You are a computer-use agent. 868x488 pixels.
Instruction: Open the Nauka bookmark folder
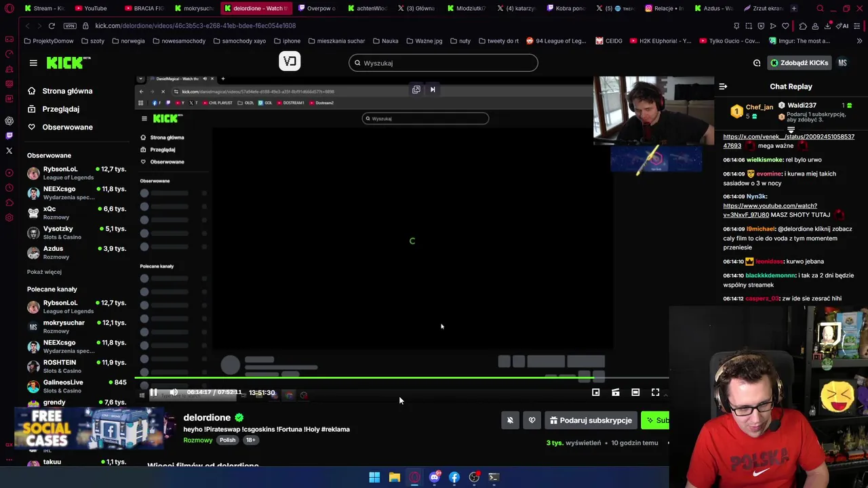[x=385, y=41]
